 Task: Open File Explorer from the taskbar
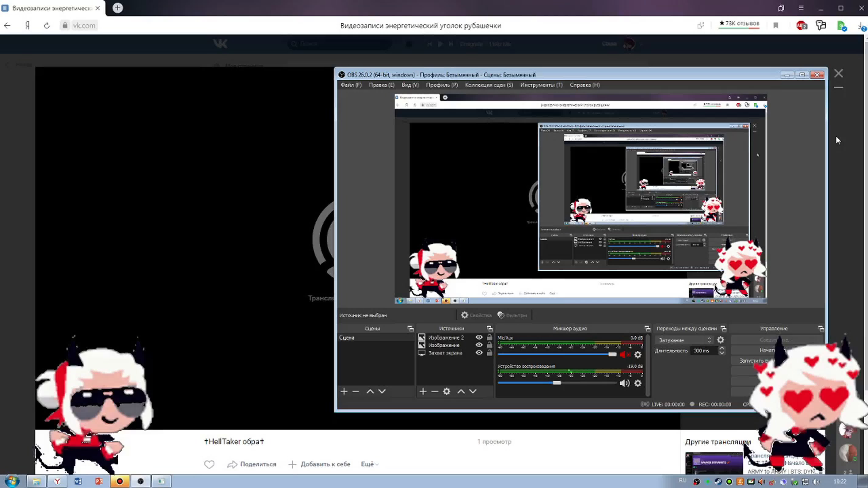(36, 481)
